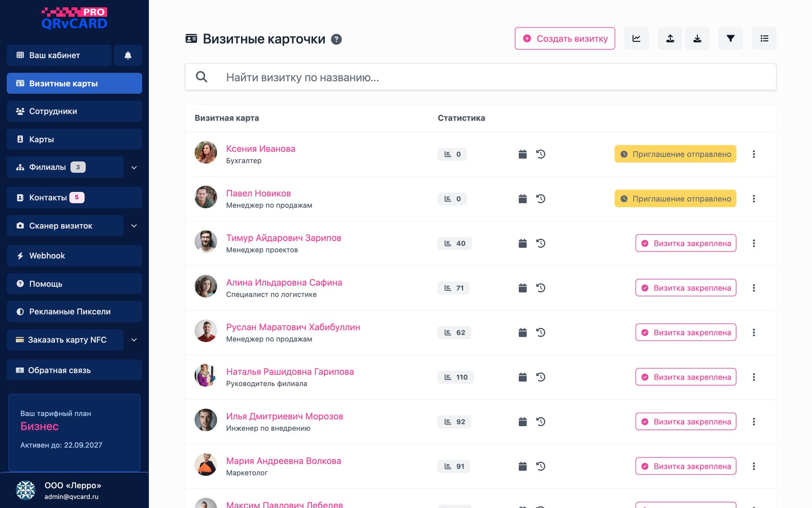Click Приглашение отправлено badge for Ксения Иванова

click(x=675, y=154)
